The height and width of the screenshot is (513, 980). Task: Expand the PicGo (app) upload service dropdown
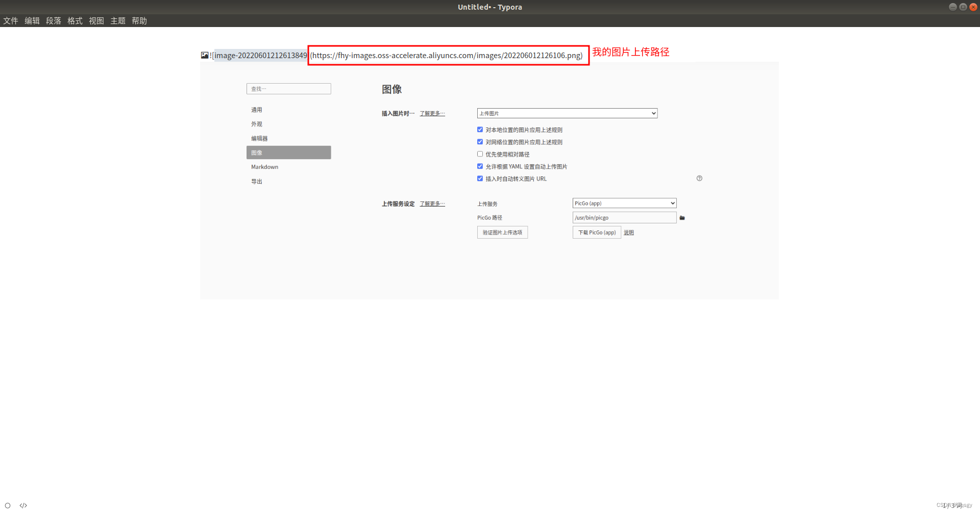point(624,203)
